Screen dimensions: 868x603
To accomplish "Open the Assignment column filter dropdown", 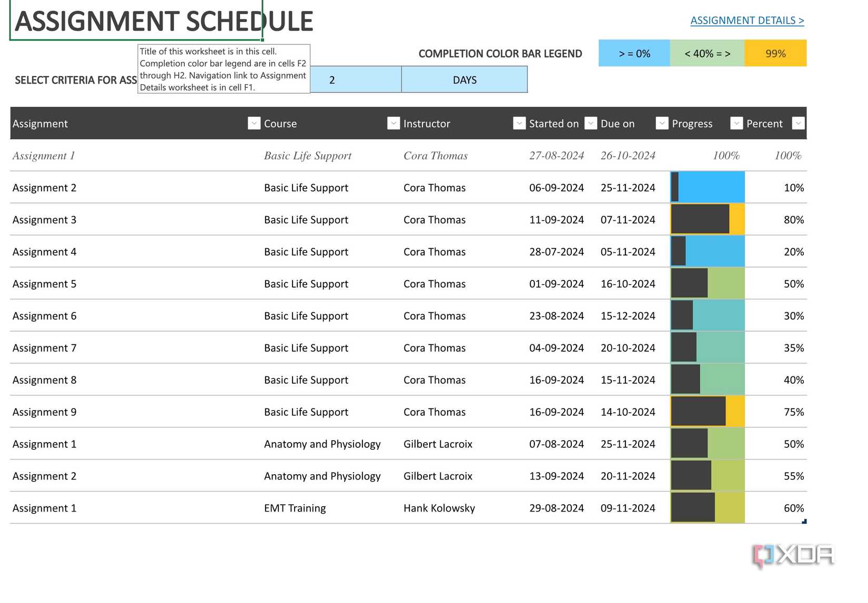I will (x=254, y=123).
